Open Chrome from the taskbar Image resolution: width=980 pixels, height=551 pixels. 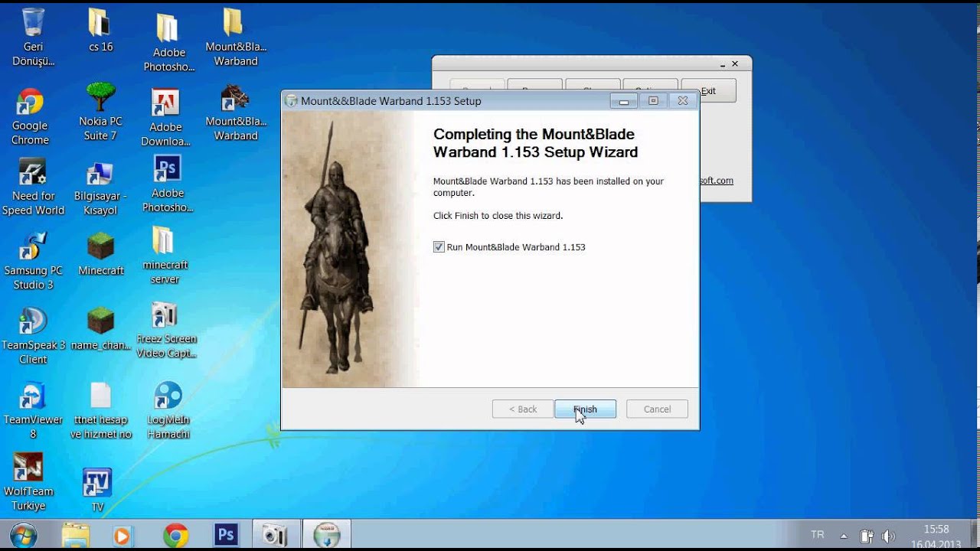175,534
